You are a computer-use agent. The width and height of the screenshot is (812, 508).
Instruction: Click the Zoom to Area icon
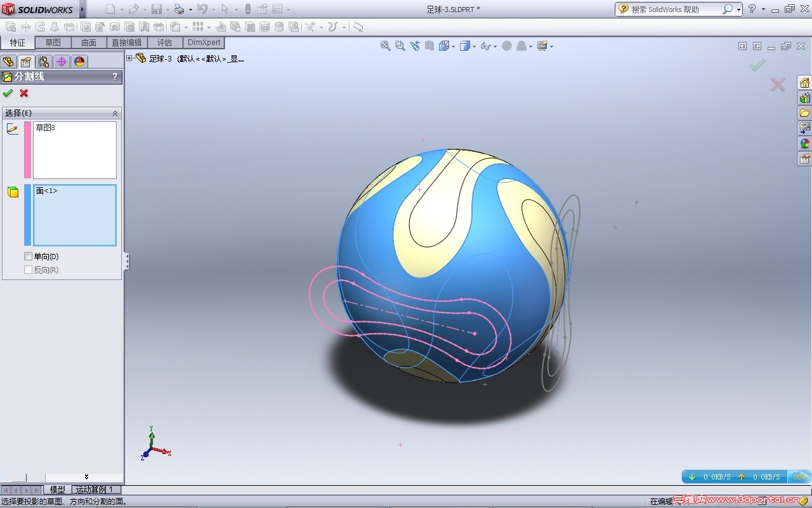400,46
